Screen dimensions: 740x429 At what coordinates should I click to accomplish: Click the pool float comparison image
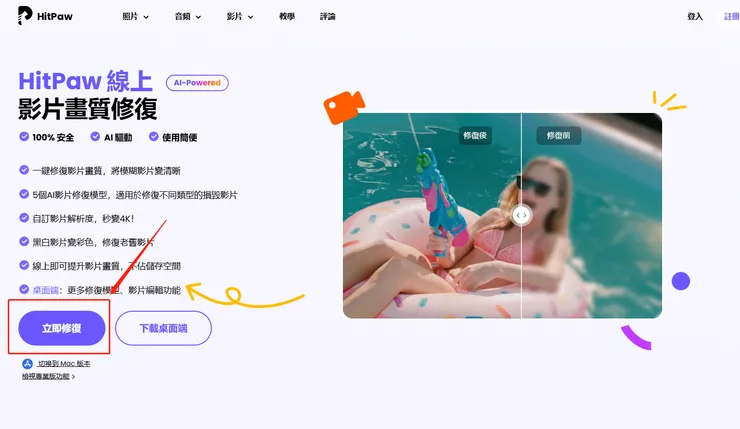coord(502,215)
